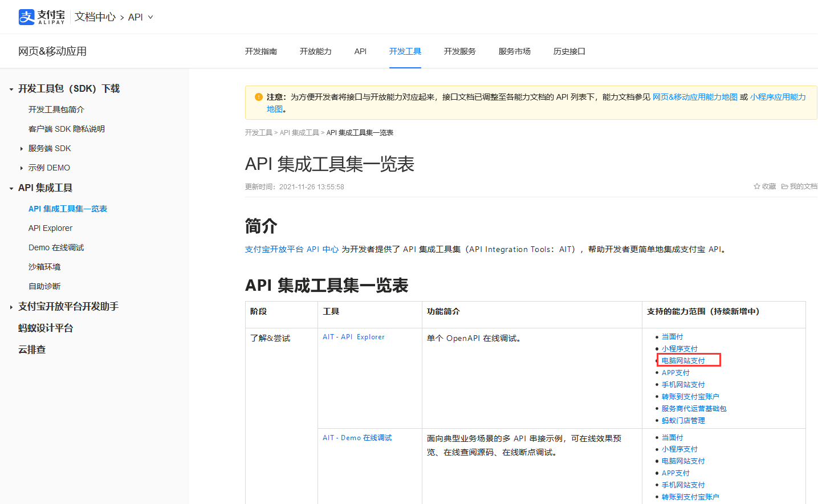
Task: Collapse the 开发工具包（SDK）下载 section
Action: [11, 90]
